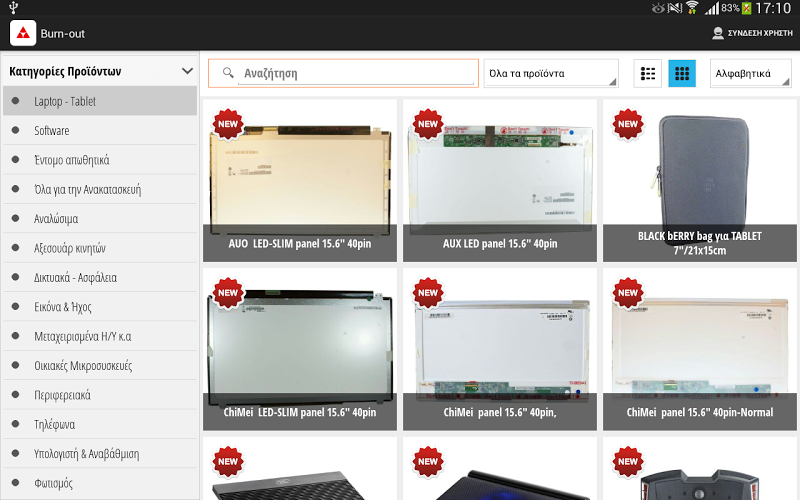Screen dimensions: 800x500
Task: Tap the battery 83% indicator
Action: click(x=736, y=8)
